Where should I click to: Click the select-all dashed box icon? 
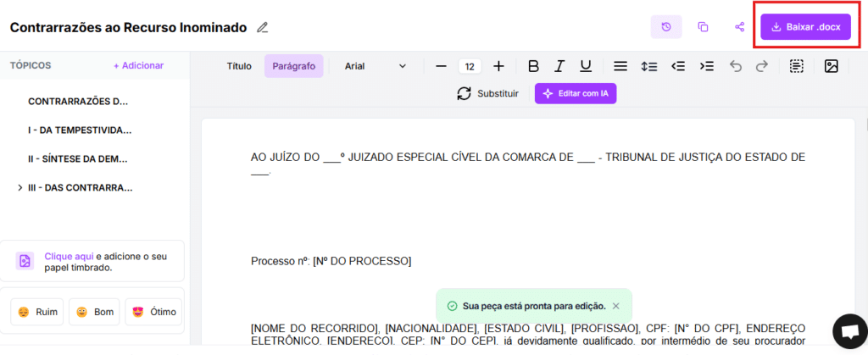click(x=796, y=66)
